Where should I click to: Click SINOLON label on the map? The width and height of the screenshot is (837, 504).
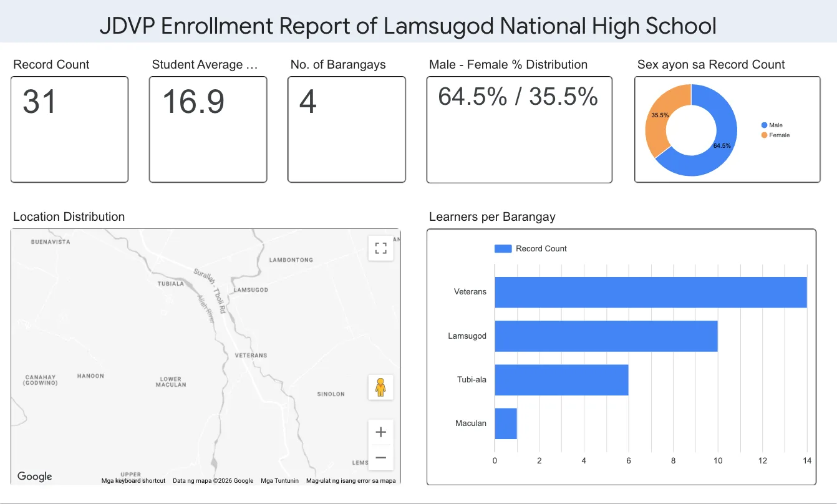coord(331,394)
